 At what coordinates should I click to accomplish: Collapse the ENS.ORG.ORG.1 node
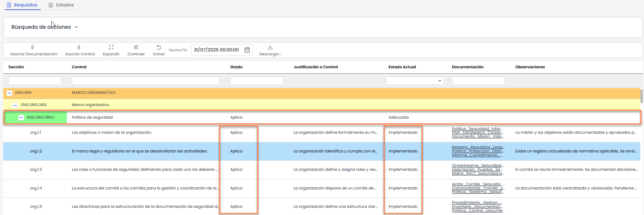(21, 118)
